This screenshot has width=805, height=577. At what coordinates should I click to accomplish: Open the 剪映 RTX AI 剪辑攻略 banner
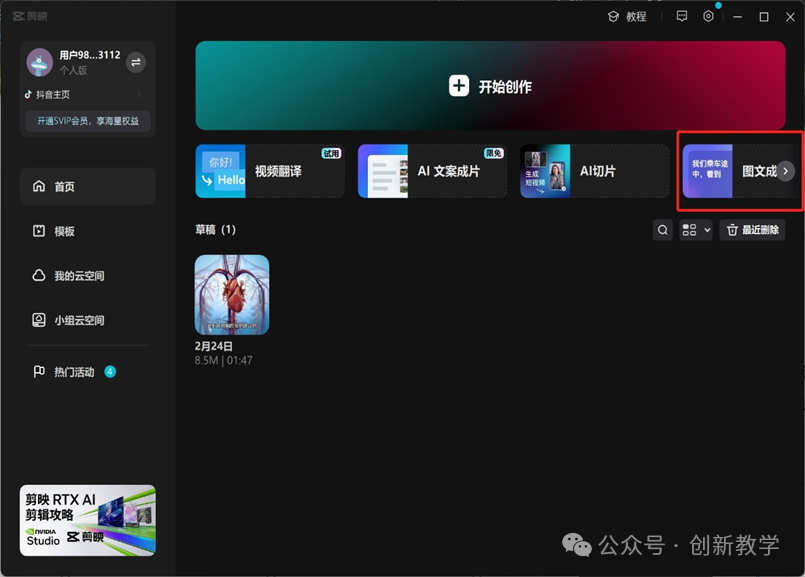pos(88,521)
